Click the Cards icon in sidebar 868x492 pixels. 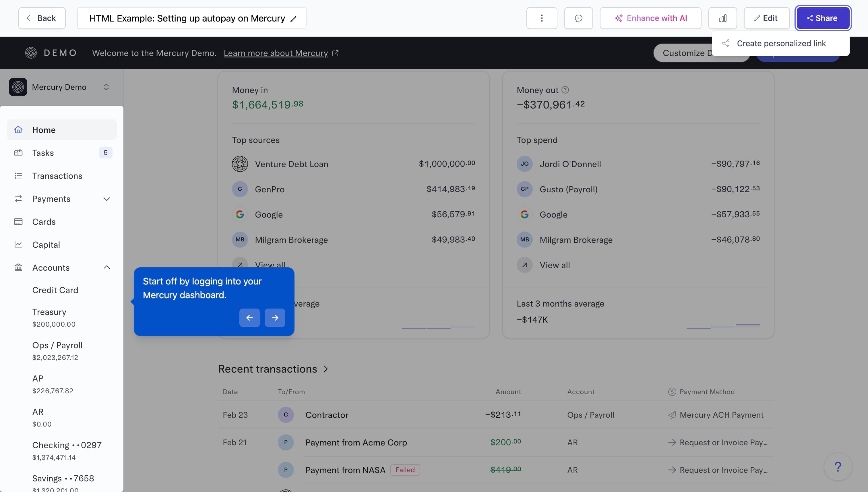tap(18, 222)
